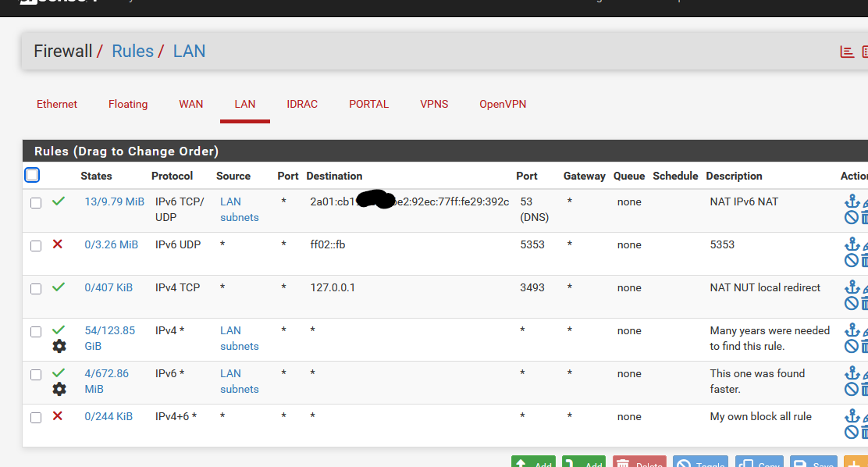Go to the Floating rules tab

(x=128, y=104)
